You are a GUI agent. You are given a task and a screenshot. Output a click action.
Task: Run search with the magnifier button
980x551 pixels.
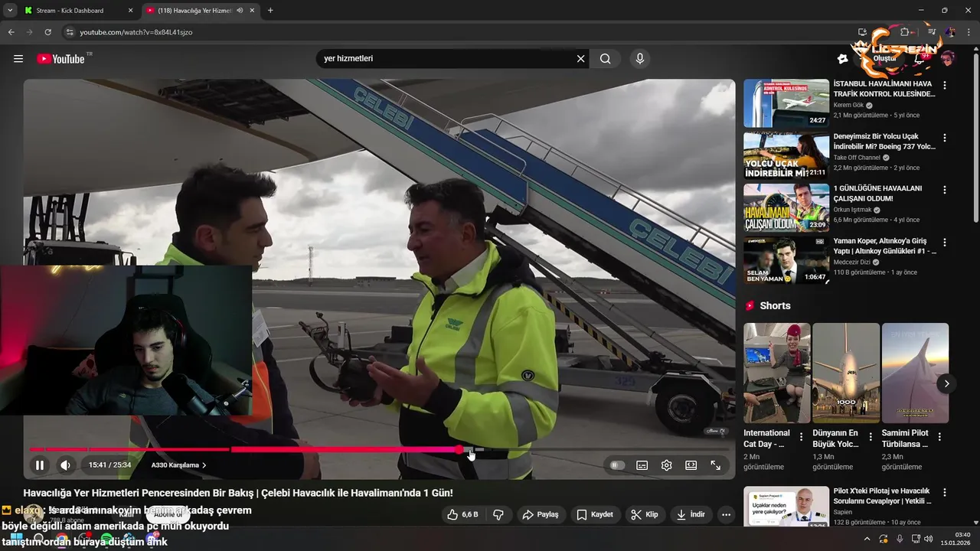pos(606,59)
